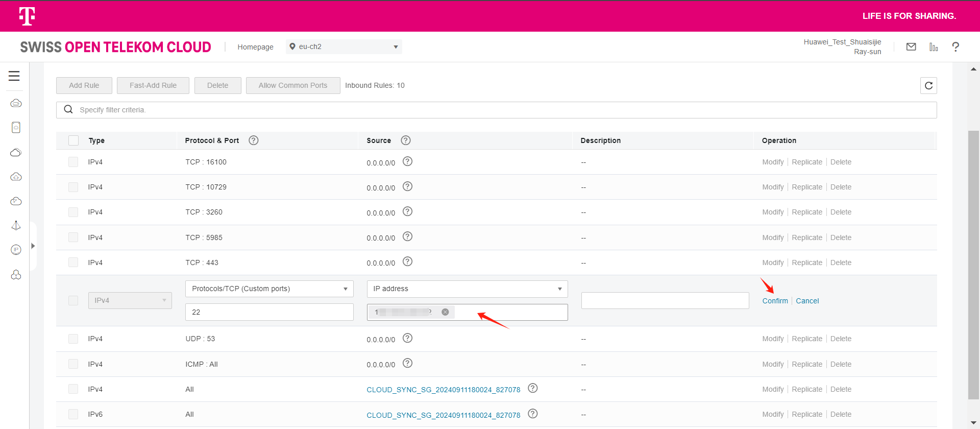Open the second sidebar document icon
The image size is (980, 429).
pos(16,127)
